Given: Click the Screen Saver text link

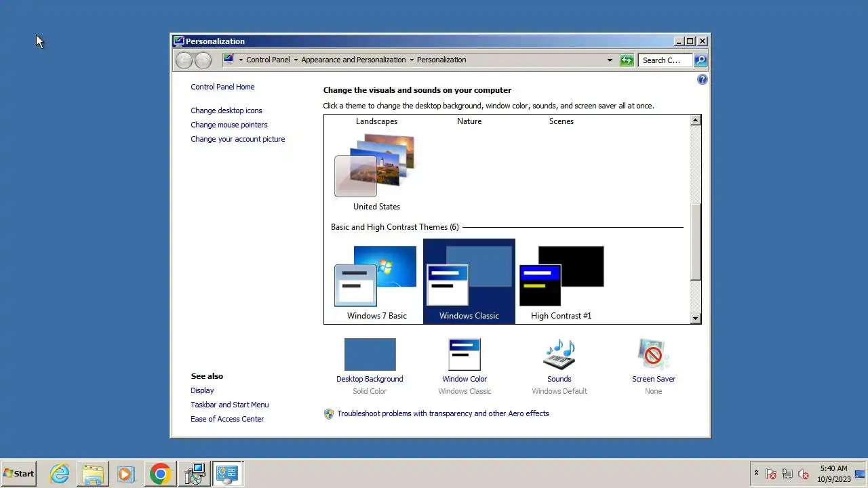Looking at the screenshot, I should pos(654,379).
